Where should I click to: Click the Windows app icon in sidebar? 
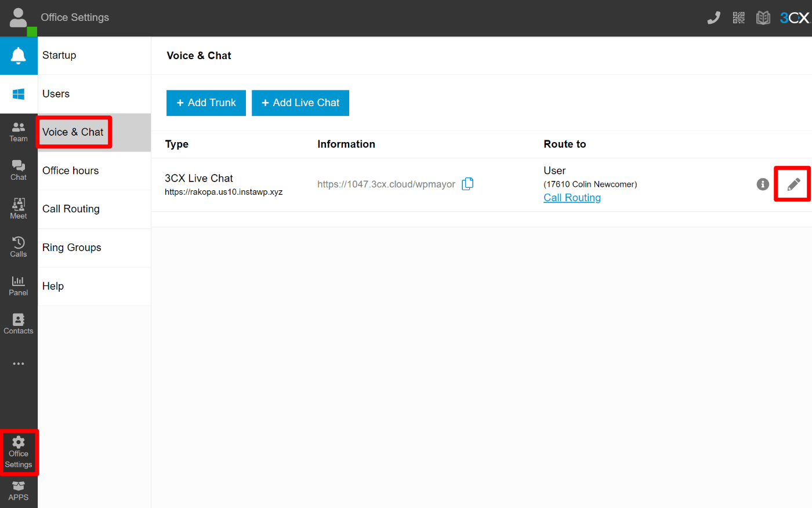(19, 94)
